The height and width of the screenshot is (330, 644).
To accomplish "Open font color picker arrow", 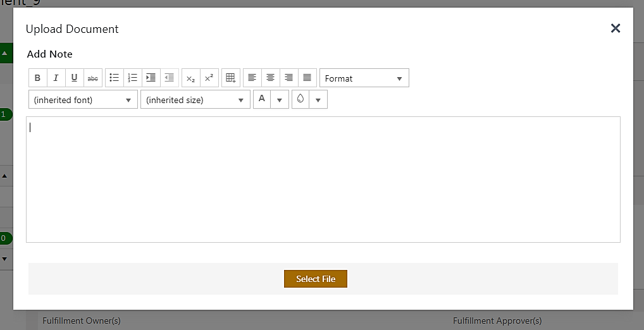I will point(280,100).
